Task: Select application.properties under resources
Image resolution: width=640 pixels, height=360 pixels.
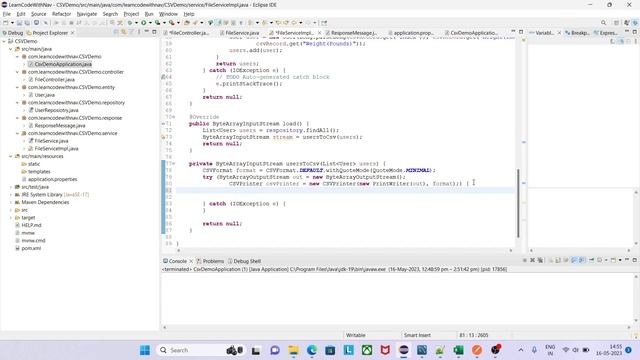Action: pyautogui.click(x=52, y=179)
